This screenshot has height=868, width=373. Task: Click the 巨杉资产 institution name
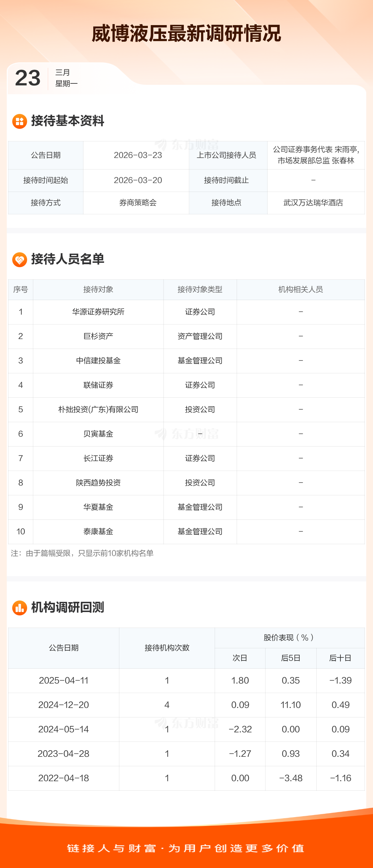98,336
